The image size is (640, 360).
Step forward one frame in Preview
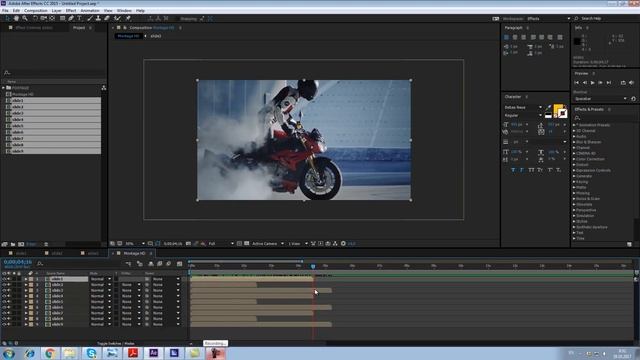(600, 82)
